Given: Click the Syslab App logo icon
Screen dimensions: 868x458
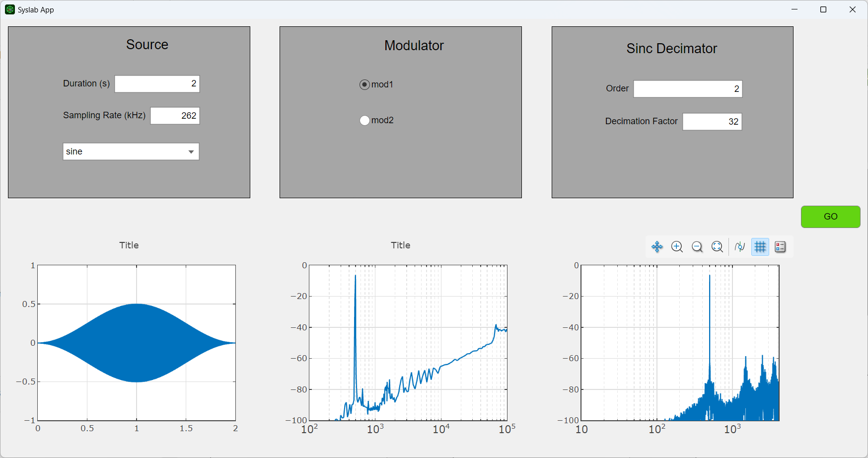Looking at the screenshot, I should (x=9, y=9).
